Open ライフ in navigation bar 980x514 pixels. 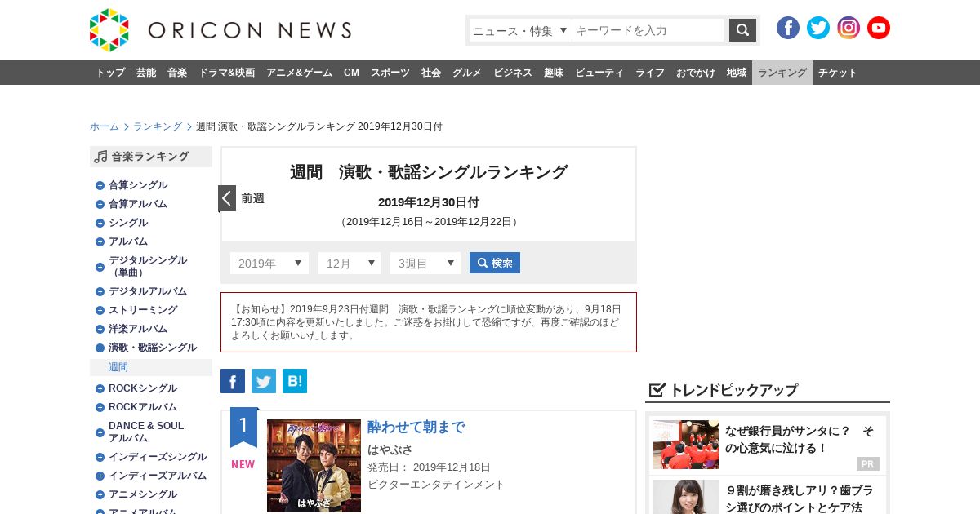tap(650, 73)
